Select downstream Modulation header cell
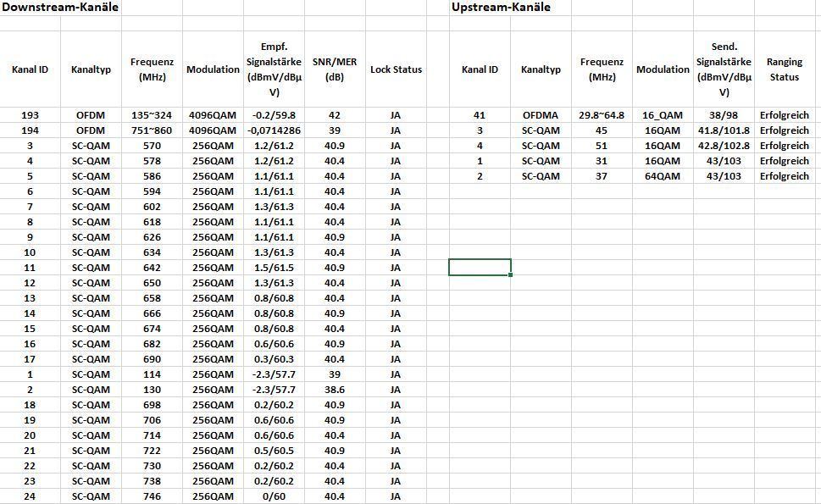 213,69
